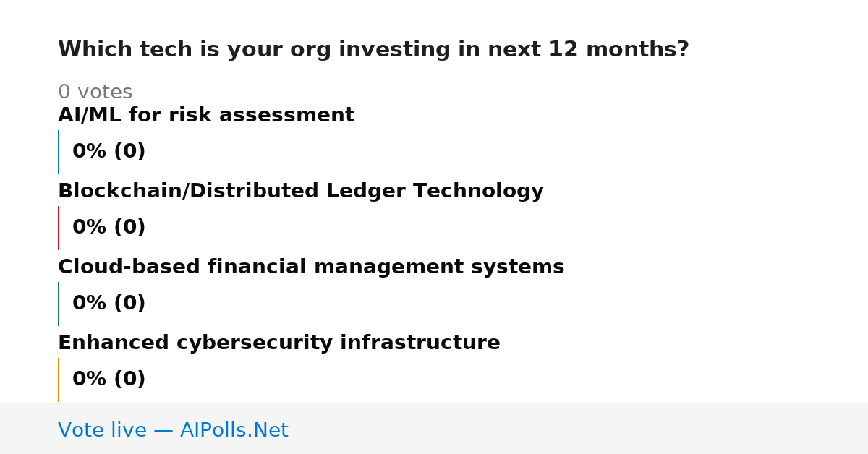
Task: Click the word AIPolls.Net in footer
Action: click(234, 430)
